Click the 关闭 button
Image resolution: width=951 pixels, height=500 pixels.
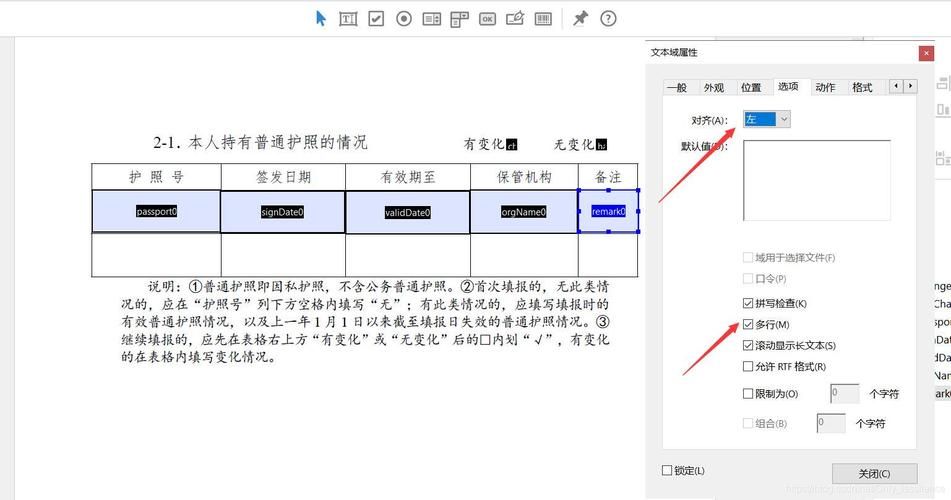[x=875, y=473]
